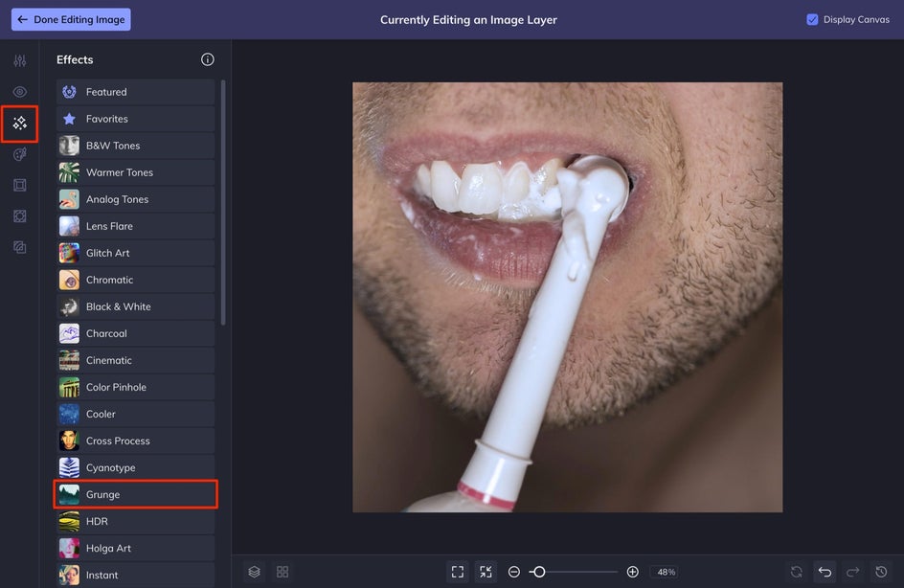This screenshot has width=904, height=588.
Task: Click the fit-to-screen icon
Action: point(458,572)
